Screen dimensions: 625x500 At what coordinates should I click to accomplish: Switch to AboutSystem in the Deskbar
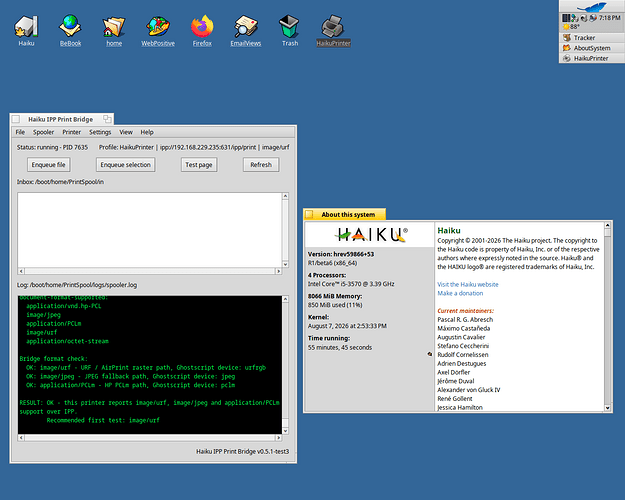click(x=592, y=48)
